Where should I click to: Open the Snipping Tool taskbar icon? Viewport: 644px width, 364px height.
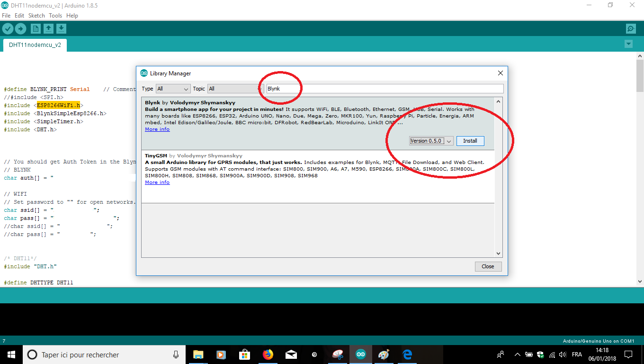click(x=337, y=355)
